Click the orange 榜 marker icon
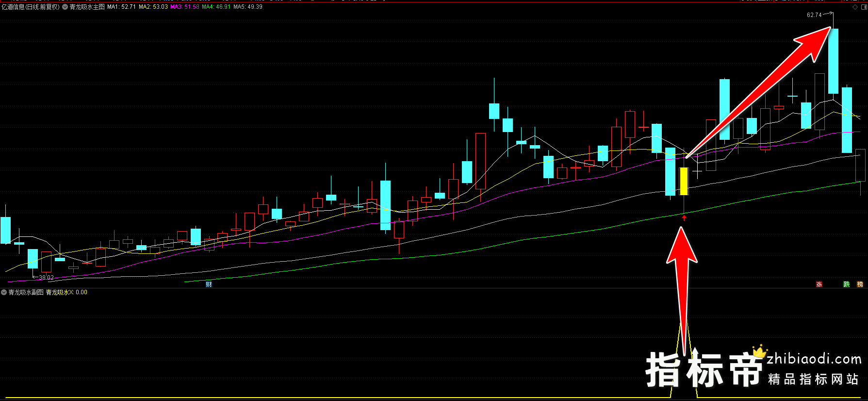The image size is (868, 401). pyautogui.click(x=860, y=284)
